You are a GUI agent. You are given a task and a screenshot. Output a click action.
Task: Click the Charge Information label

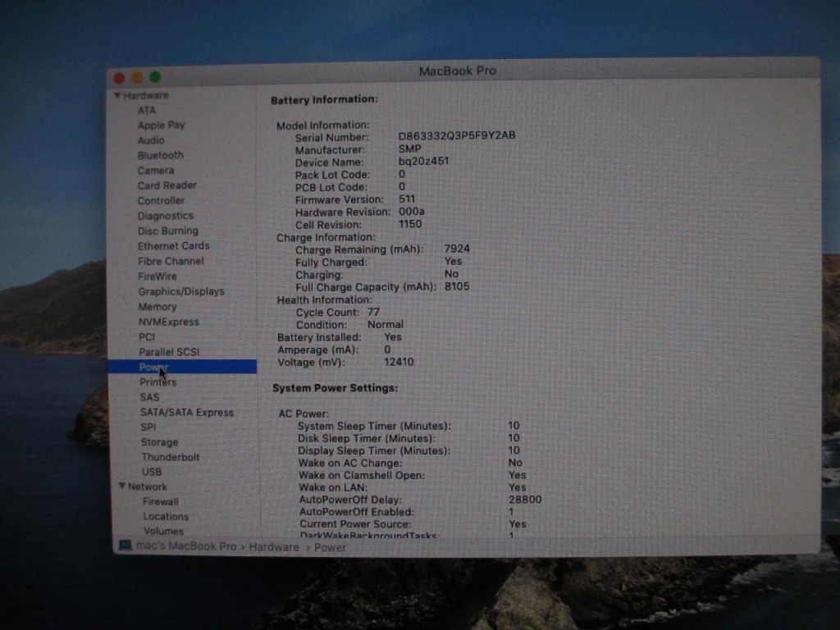click(x=326, y=237)
